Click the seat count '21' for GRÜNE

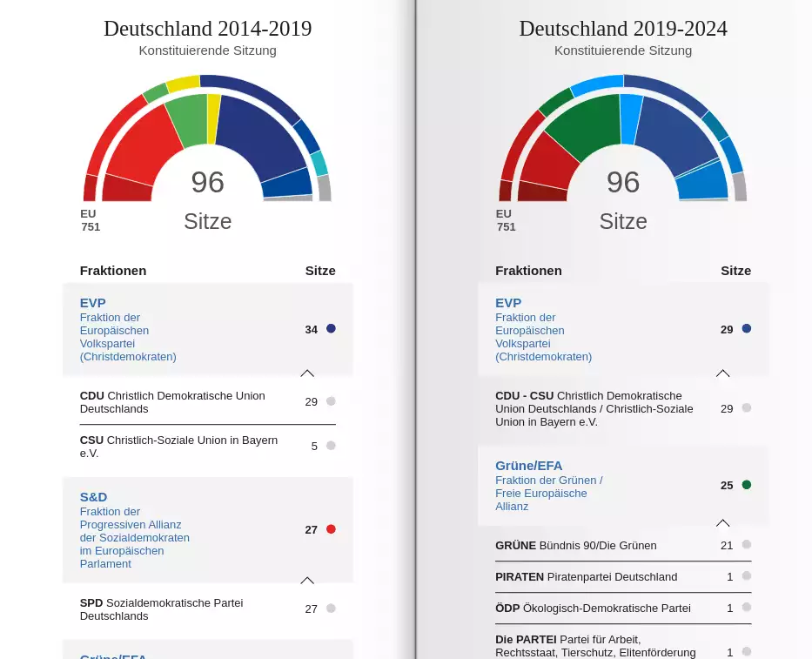(727, 546)
